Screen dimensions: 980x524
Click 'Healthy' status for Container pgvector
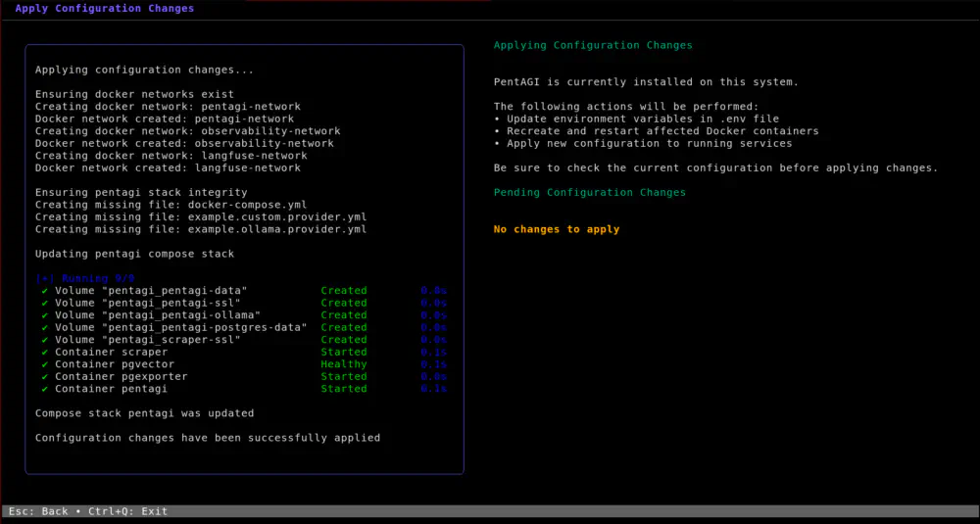pyautogui.click(x=344, y=364)
